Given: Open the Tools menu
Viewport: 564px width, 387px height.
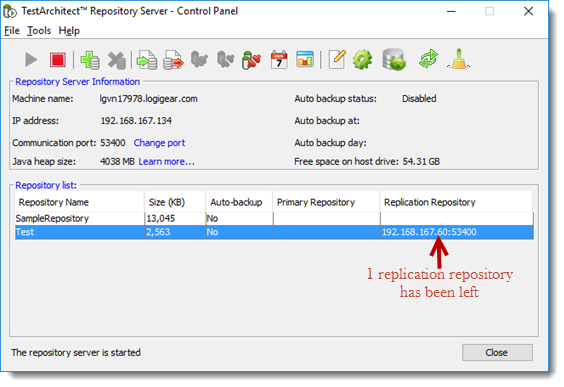Looking at the screenshot, I should click(x=39, y=31).
